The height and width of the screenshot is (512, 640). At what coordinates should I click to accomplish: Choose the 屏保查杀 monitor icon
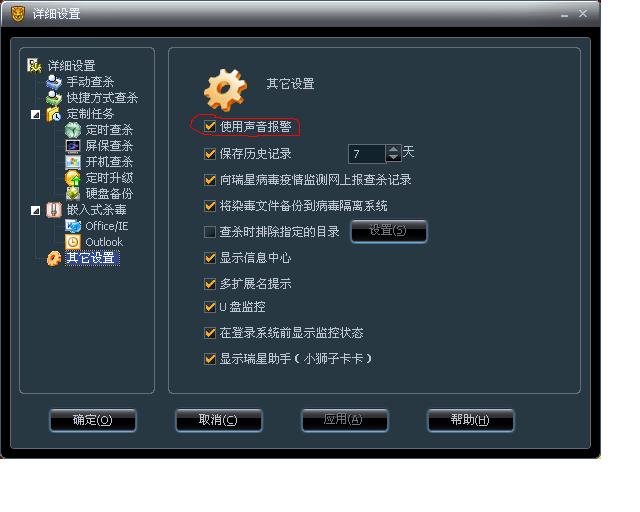tap(73, 146)
